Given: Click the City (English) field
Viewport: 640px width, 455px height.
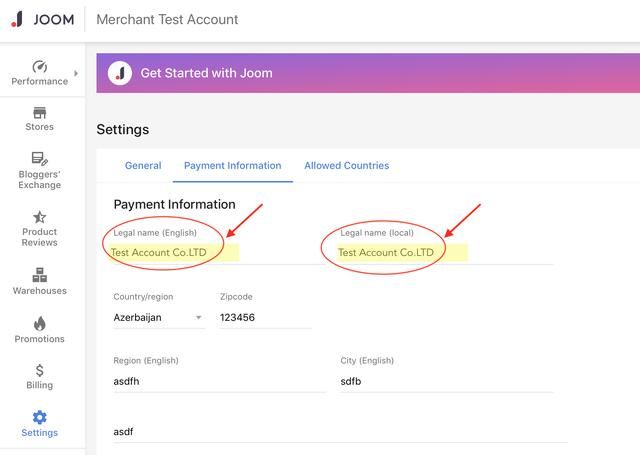Looking at the screenshot, I should 446,381.
